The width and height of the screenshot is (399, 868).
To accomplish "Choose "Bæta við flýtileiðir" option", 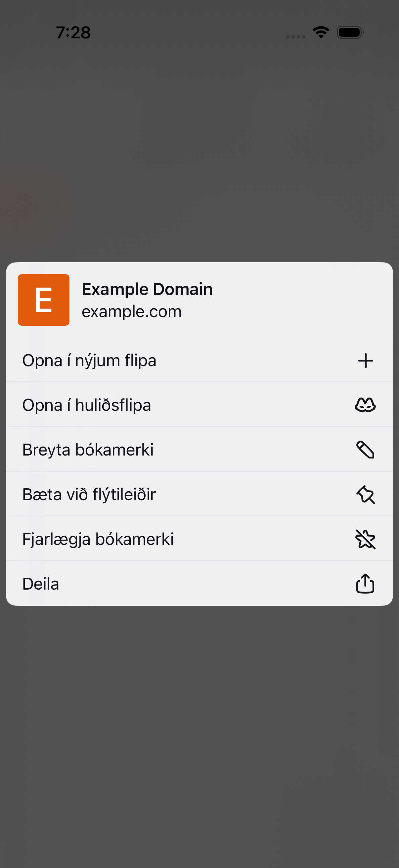I will pyautogui.click(x=199, y=494).
